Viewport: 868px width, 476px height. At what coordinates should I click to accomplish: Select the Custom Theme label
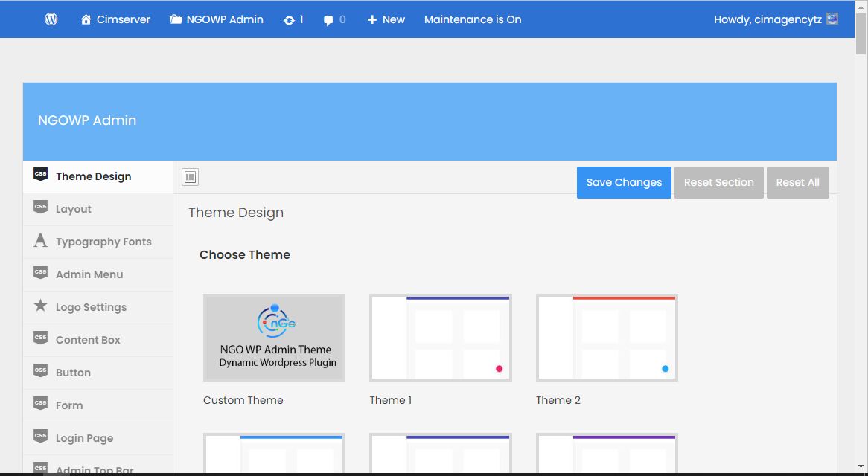(243, 400)
